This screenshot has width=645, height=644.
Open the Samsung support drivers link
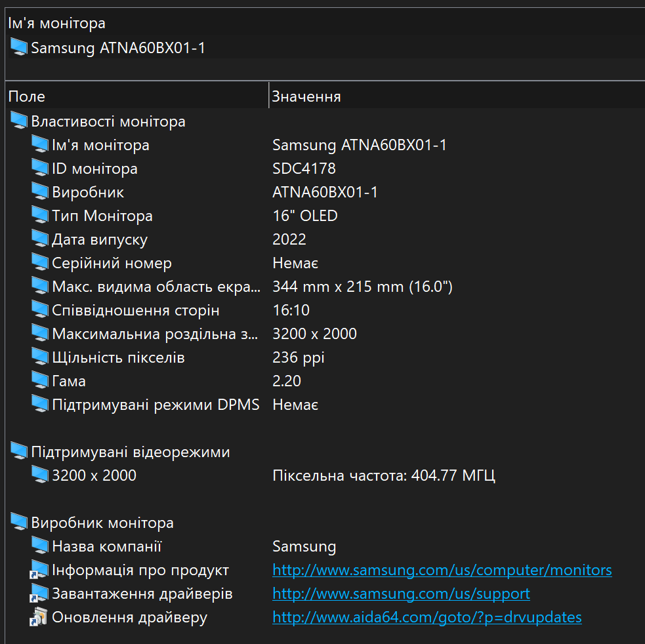tap(401, 594)
